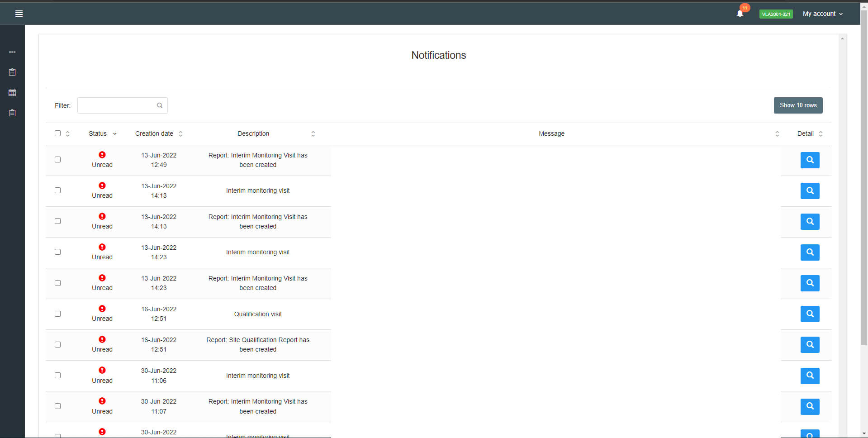The image size is (868, 438).
Task: Check the Qualification visit row checkbox
Action: (57, 314)
